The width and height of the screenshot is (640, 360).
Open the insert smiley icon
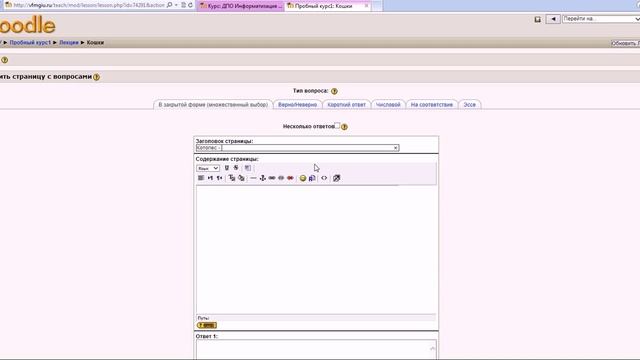(x=303, y=178)
